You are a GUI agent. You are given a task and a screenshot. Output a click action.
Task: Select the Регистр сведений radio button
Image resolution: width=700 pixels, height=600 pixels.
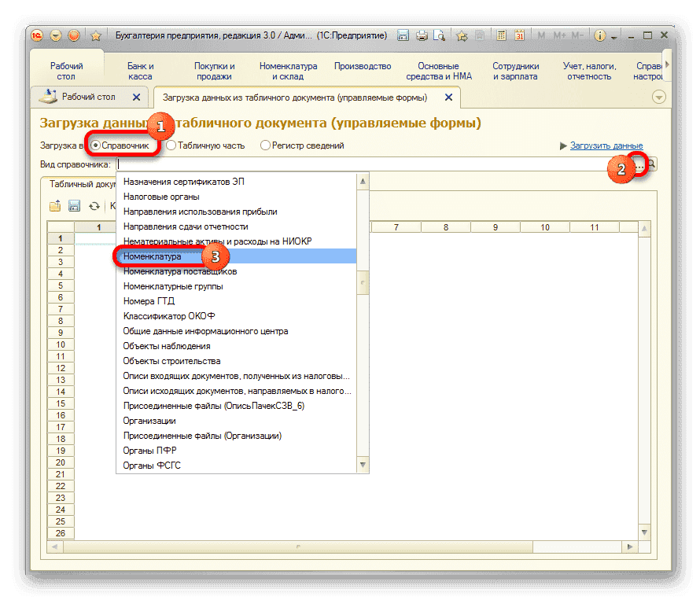265,145
